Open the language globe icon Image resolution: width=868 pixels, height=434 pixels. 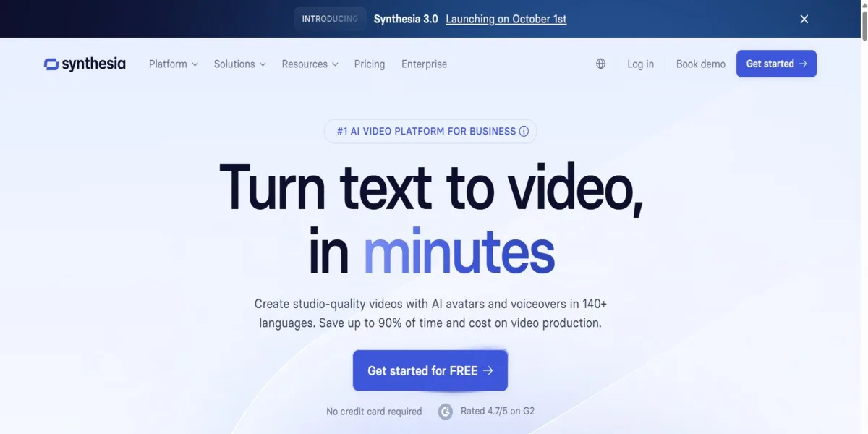click(600, 64)
